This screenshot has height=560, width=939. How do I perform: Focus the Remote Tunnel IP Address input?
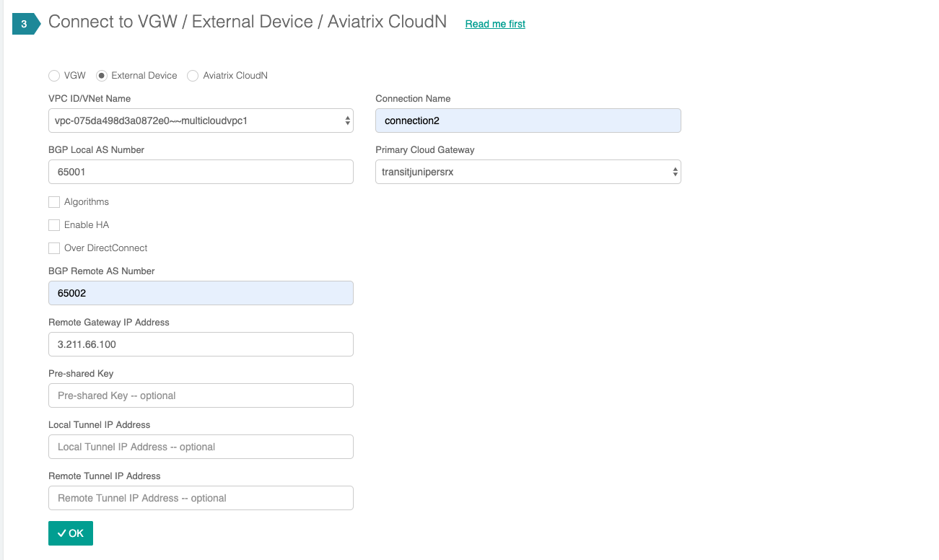(x=201, y=498)
